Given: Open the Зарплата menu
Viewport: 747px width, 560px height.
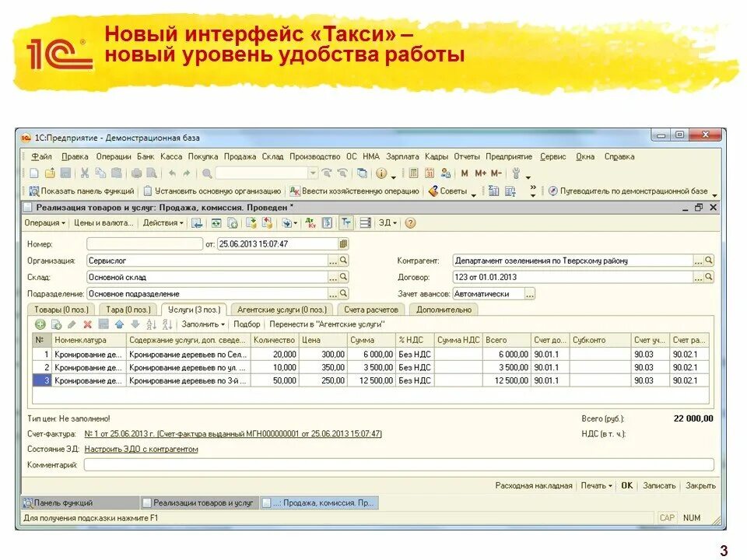Looking at the screenshot, I should 402,156.
